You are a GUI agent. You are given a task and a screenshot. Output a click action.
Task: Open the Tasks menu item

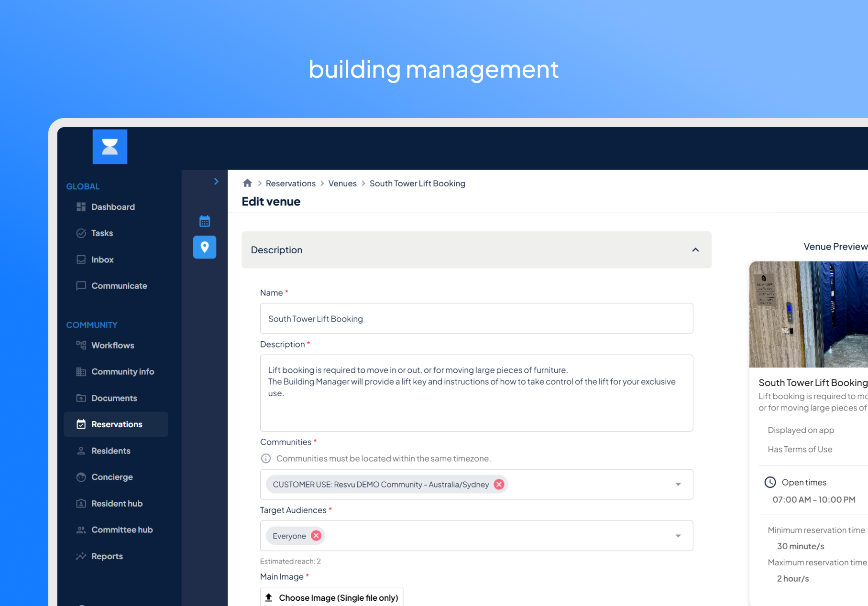tap(102, 233)
